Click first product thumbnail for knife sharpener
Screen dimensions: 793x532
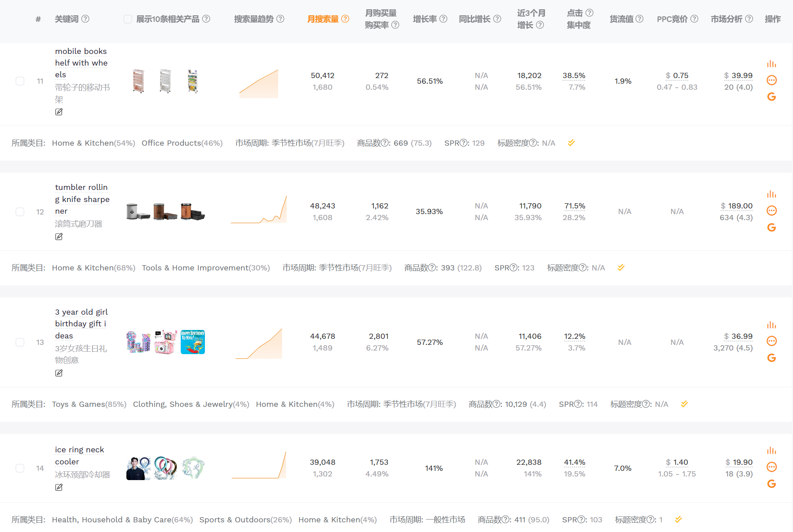click(138, 212)
